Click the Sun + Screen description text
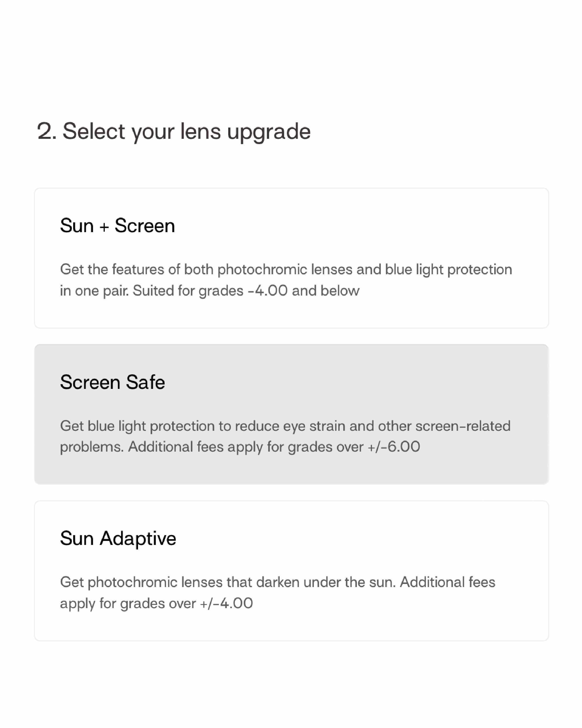This screenshot has height=728, width=582. pyautogui.click(x=286, y=280)
